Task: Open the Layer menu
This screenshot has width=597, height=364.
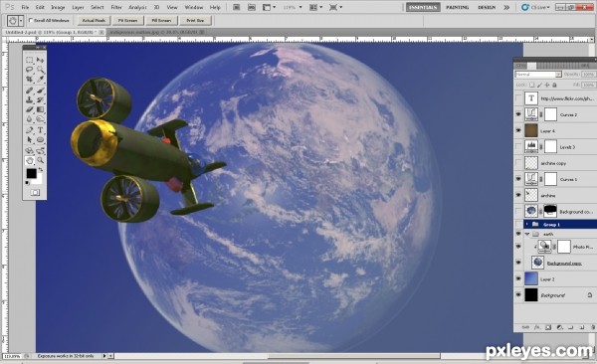Action: pos(78,7)
